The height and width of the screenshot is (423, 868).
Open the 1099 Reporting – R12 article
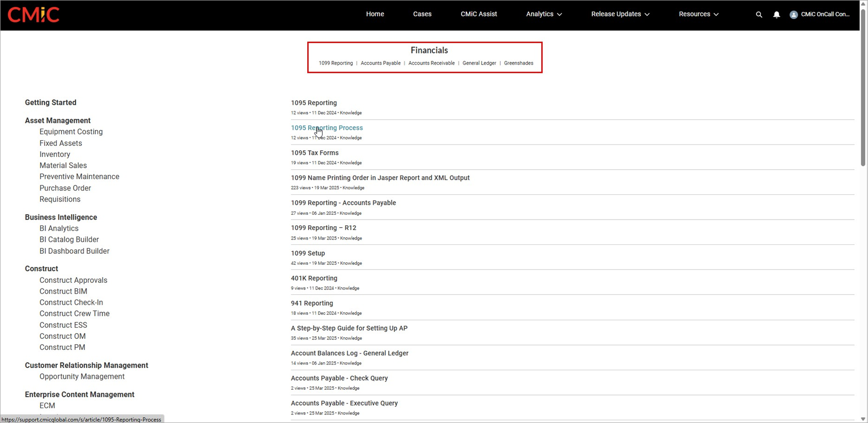tap(323, 228)
